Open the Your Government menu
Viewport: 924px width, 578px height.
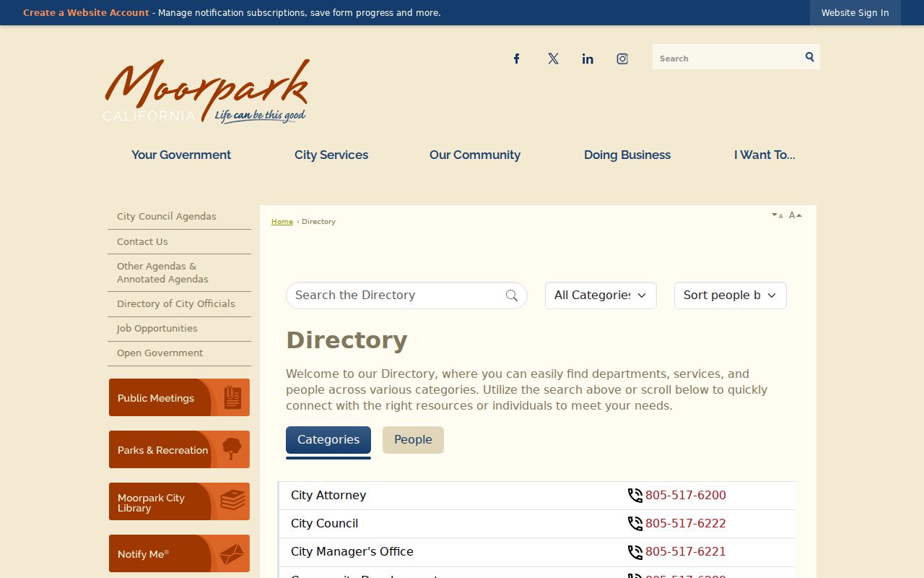click(181, 155)
